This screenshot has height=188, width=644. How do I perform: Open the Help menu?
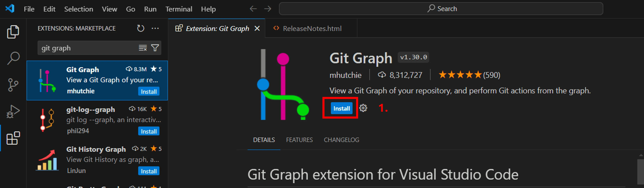[208, 9]
